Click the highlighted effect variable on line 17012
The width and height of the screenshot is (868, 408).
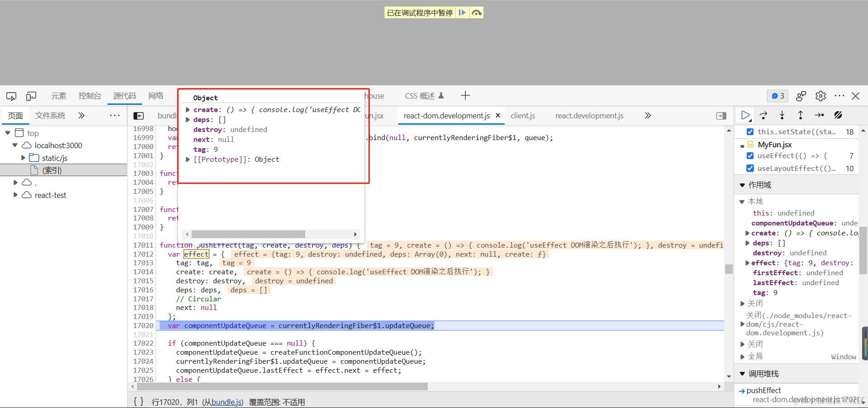(x=196, y=254)
